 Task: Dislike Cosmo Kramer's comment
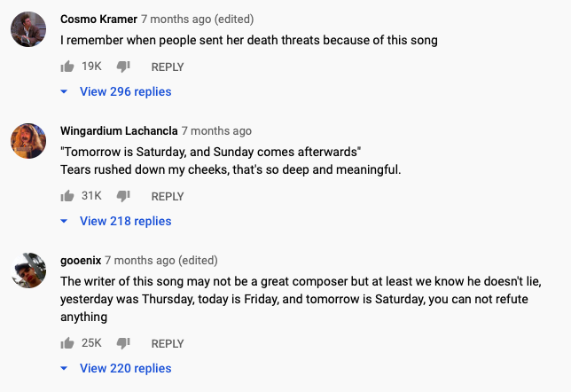pos(124,67)
